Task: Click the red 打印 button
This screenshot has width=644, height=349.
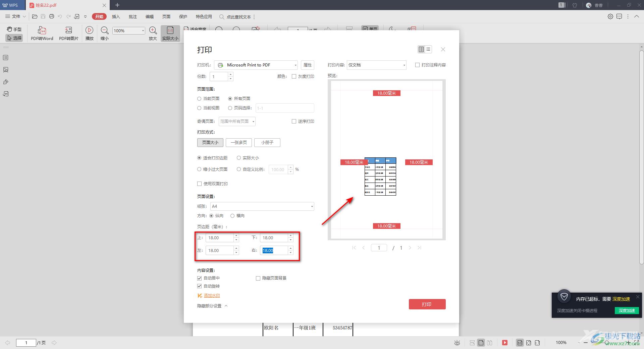Action: pyautogui.click(x=427, y=304)
